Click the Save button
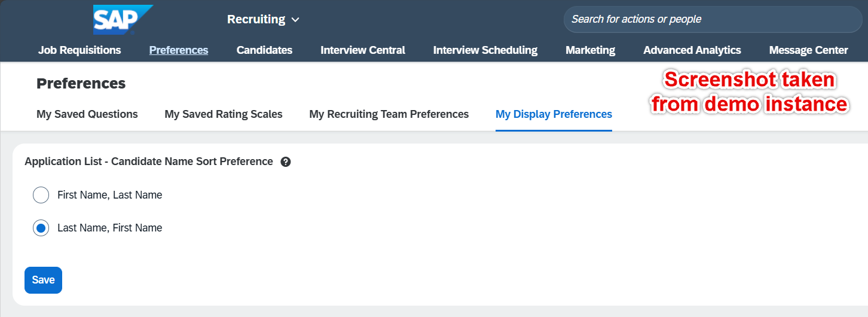The image size is (868, 317). point(43,280)
